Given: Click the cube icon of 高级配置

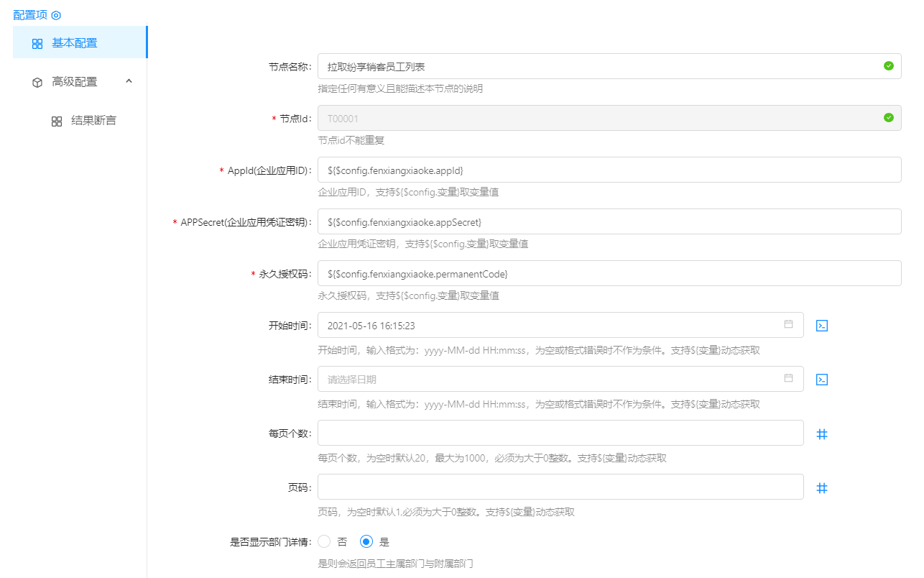Looking at the screenshot, I should [x=37, y=83].
